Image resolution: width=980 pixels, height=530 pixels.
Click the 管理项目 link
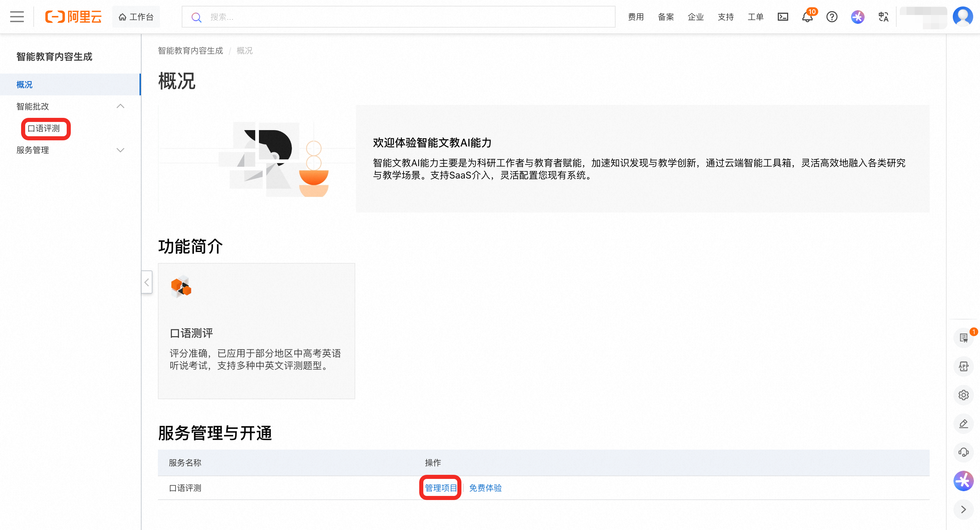(440, 488)
